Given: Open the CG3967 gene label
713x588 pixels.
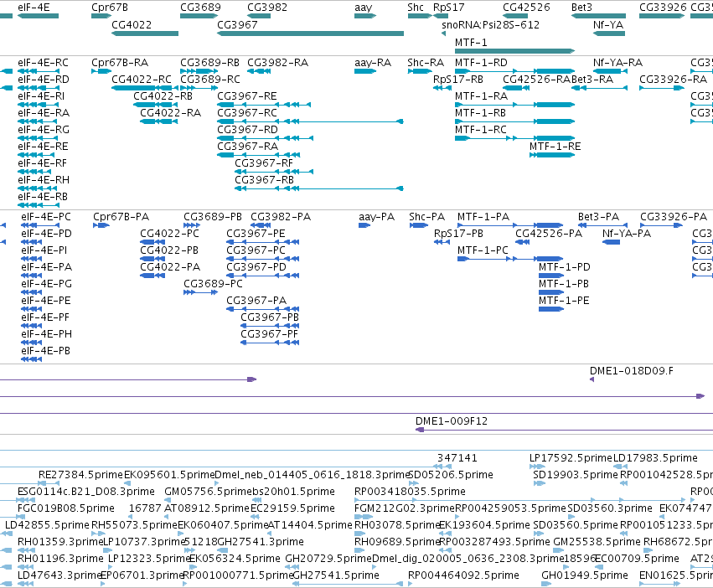Looking at the screenshot, I should point(237,24).
